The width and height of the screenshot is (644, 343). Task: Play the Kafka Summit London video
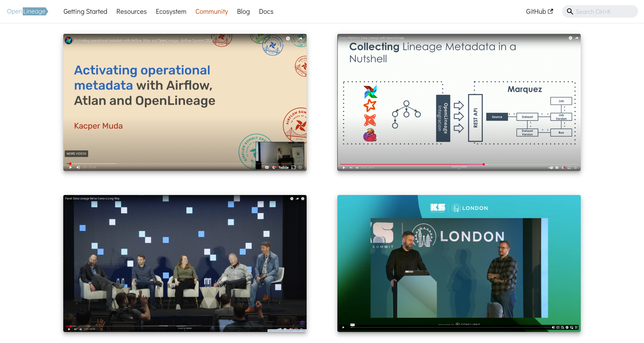[x=343, y=327]
